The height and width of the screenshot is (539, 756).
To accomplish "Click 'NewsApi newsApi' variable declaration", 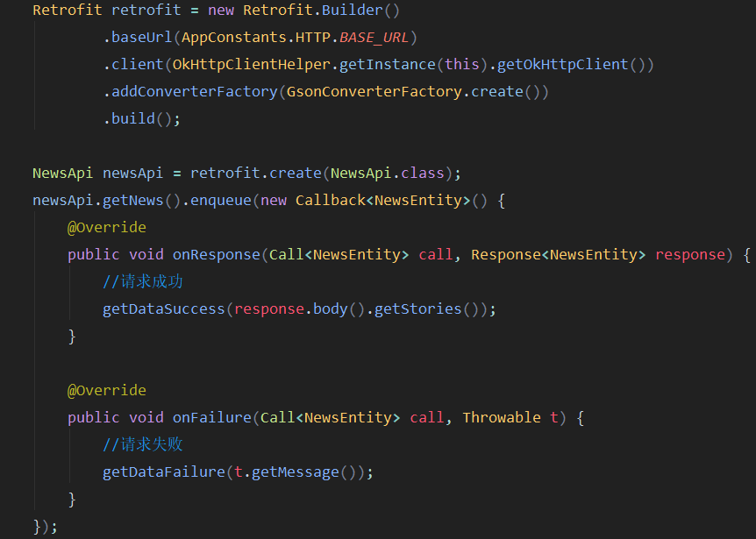I will click(98, 173).
